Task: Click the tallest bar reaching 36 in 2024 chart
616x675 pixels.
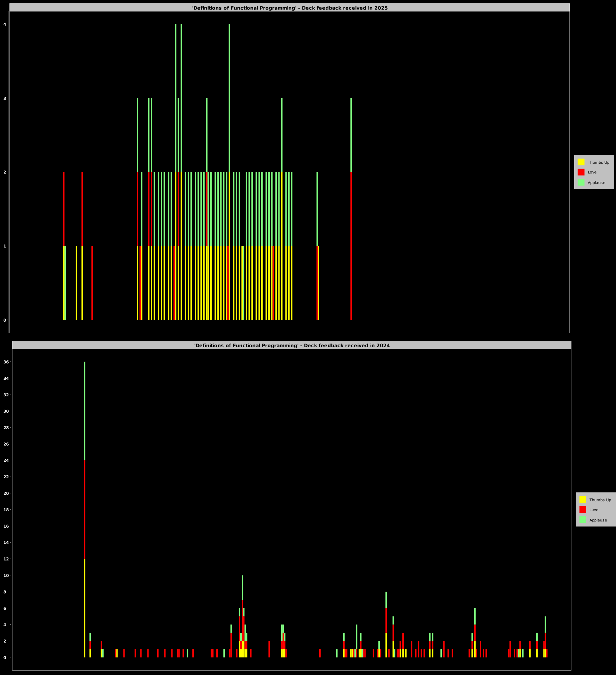Action: pyautogui.click(x=84, y=510)
